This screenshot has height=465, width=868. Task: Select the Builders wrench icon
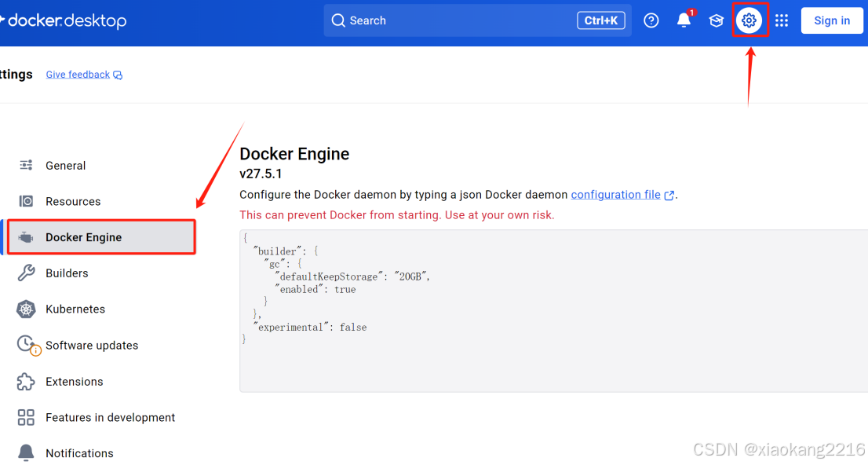(x=26, y=273)
